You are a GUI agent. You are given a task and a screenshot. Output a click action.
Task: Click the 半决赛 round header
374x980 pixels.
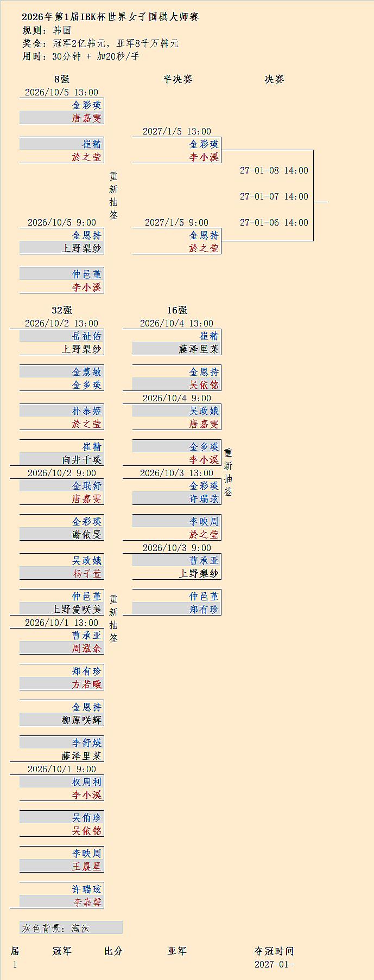(x=177, y=79)
